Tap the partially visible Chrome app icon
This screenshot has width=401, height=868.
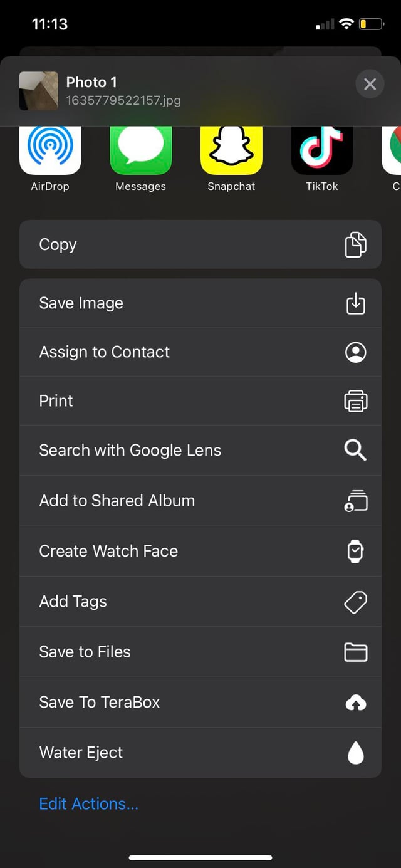392,150
